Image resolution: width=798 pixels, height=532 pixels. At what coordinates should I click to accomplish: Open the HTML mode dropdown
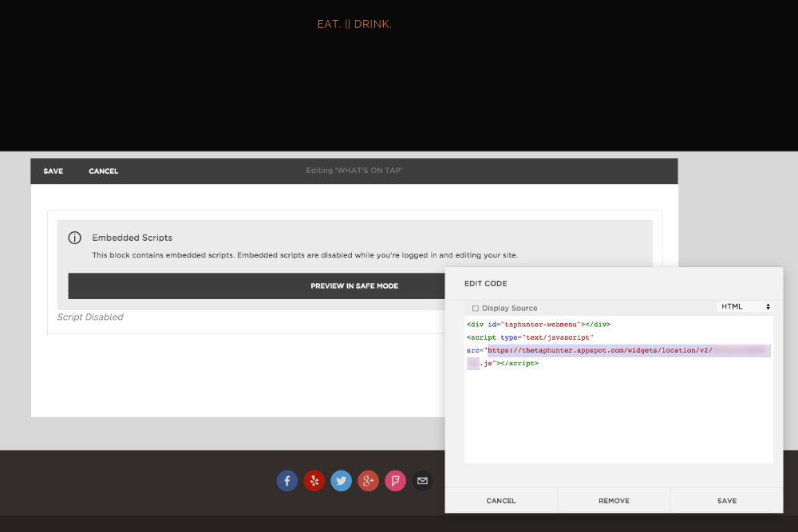[x=745, y=307]
